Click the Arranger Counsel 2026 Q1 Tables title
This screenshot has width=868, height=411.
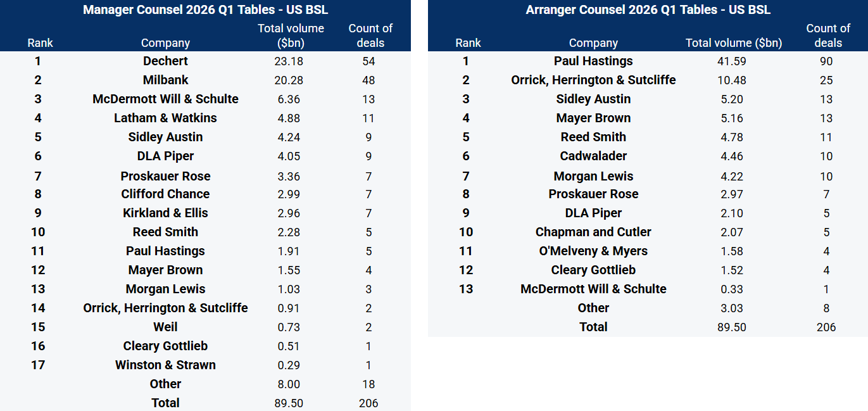click(x=648, y=9)
